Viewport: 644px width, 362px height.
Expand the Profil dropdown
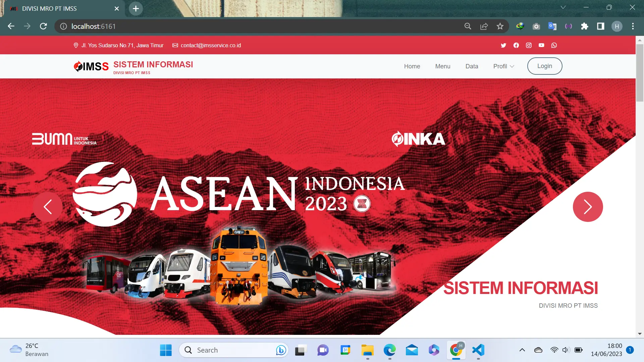coord(503,66)
